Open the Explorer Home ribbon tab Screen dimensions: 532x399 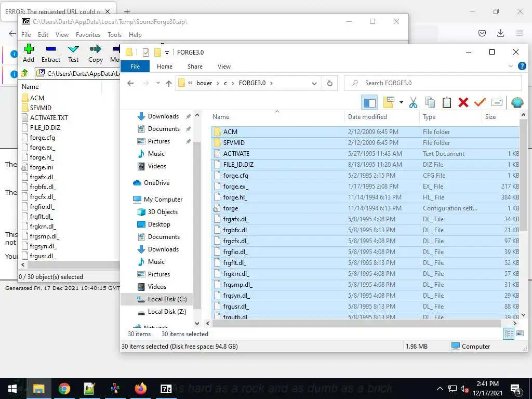click(x=165, y=66)
